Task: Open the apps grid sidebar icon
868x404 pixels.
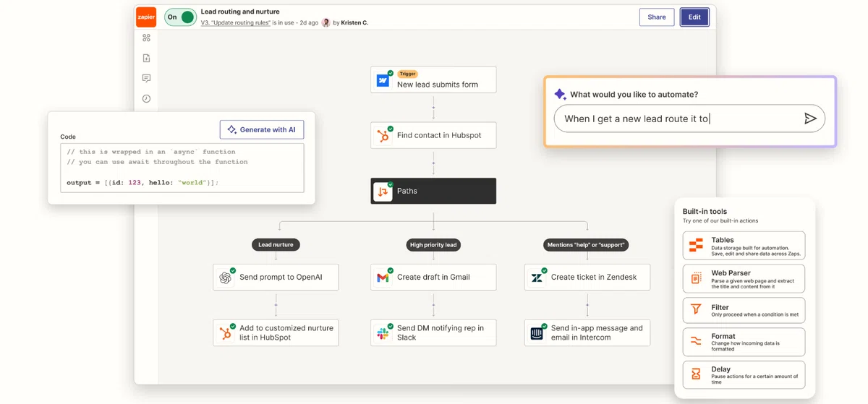Action: click(146, 38)
